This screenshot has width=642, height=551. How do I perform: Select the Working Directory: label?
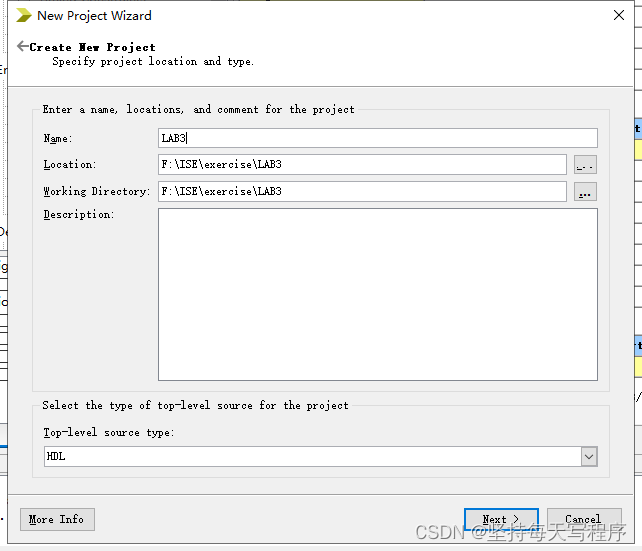coord(96,191)
